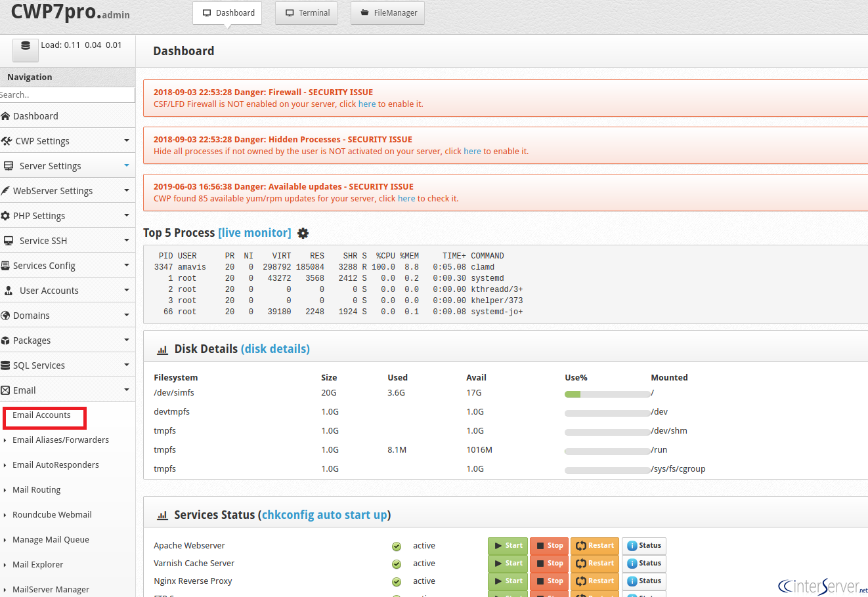Switch to the Terminal tab
The width and height of the screenshot is (868, 597).
click(307, 13)
